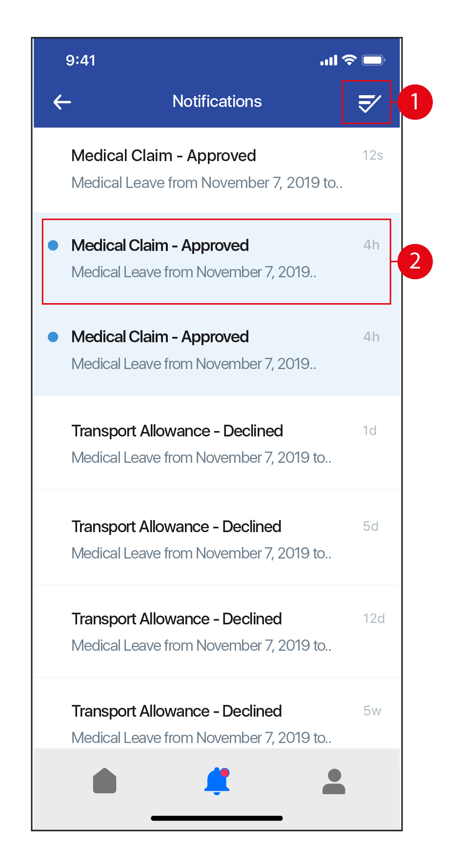This screenshot has height=868, width=464.
Task: Open the Medical Claim notification from 12s ago
Action: tap(207, 169)
